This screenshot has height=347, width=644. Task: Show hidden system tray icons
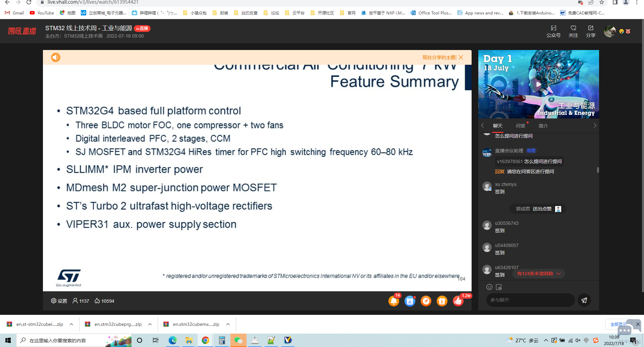tap(546, 340)
